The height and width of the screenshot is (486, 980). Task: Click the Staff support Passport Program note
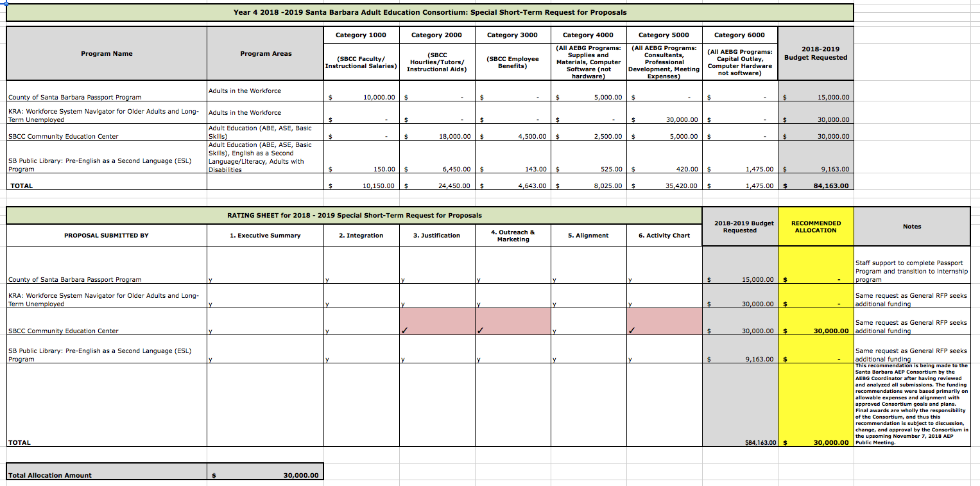[x=911, y=271]
